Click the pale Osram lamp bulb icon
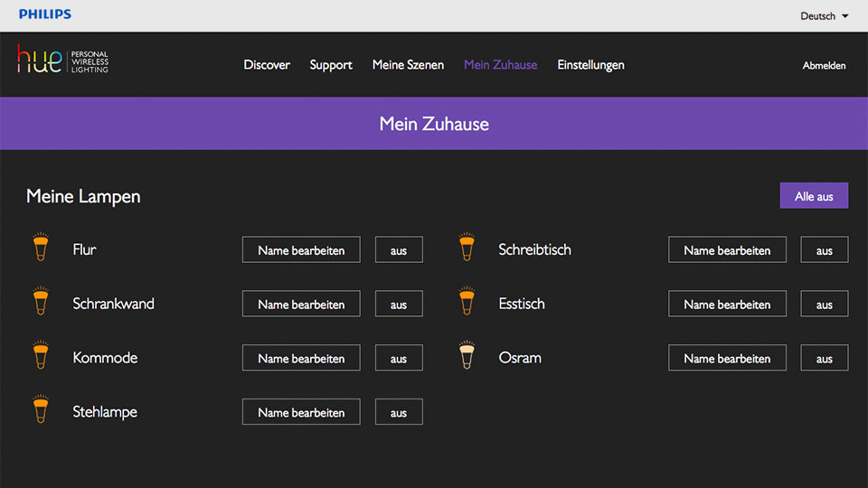 [466, 357]
